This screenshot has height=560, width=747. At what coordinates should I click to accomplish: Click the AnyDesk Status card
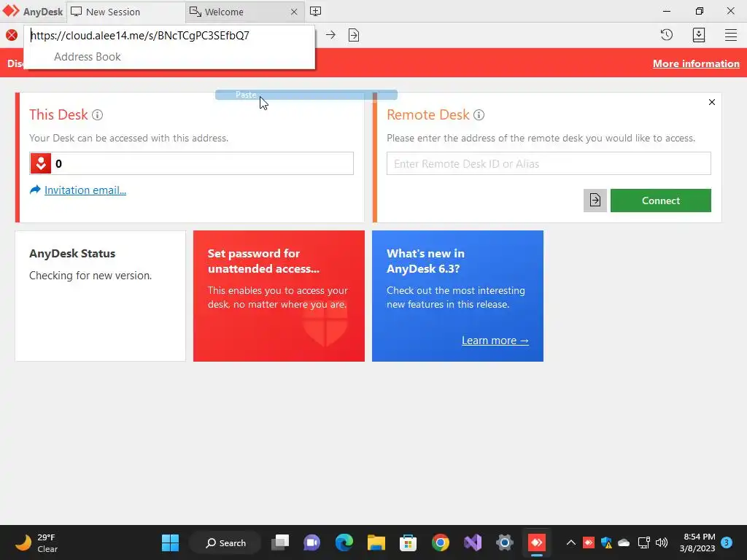(x=100, y=296)
